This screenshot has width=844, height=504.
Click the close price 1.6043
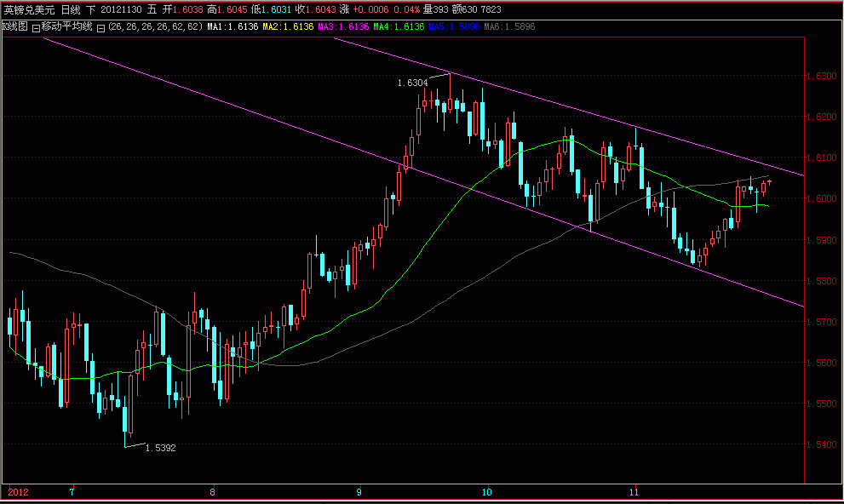[321, 9]
